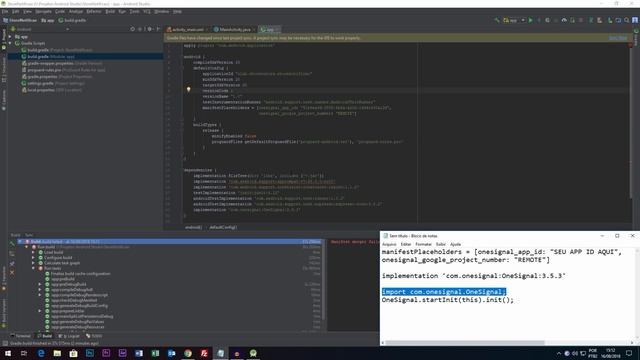The width and height of the screenshot is (640, 360).
Task: Expand the app:compileDebugAidl task node
Action: [40, 289]
